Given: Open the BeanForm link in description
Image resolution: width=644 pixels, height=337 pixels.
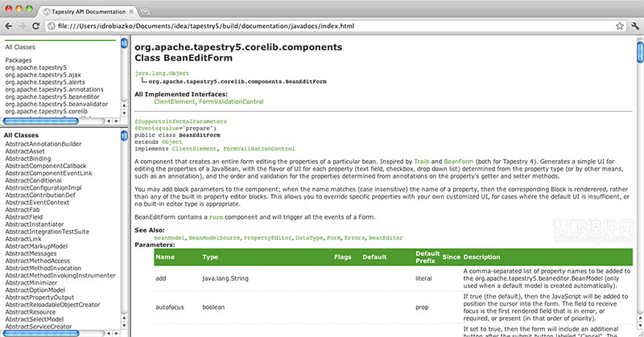Looking at the screenshot, I should coord(459,162).
